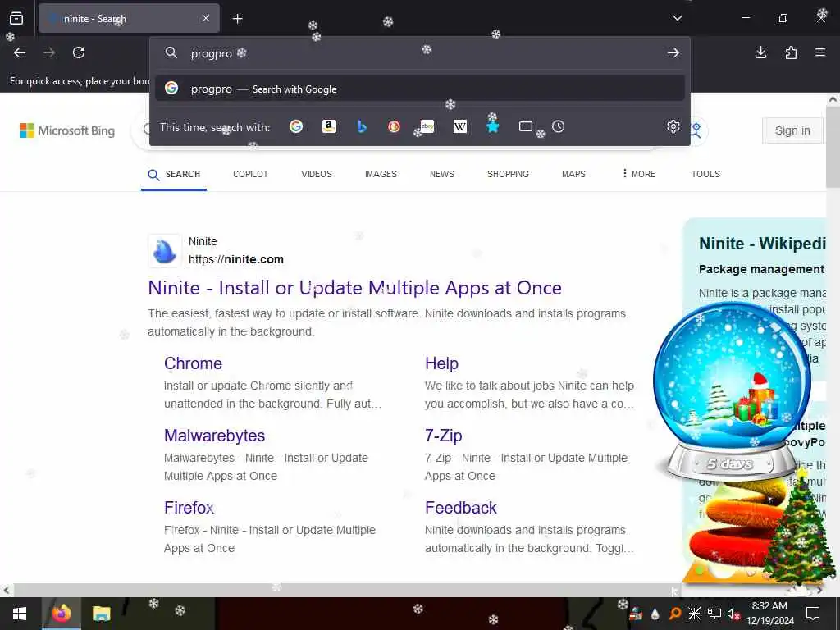Open the Ninite - Wikipedia panel title
Viewport: 840px width, 630px height.
(x=762, y=244)
